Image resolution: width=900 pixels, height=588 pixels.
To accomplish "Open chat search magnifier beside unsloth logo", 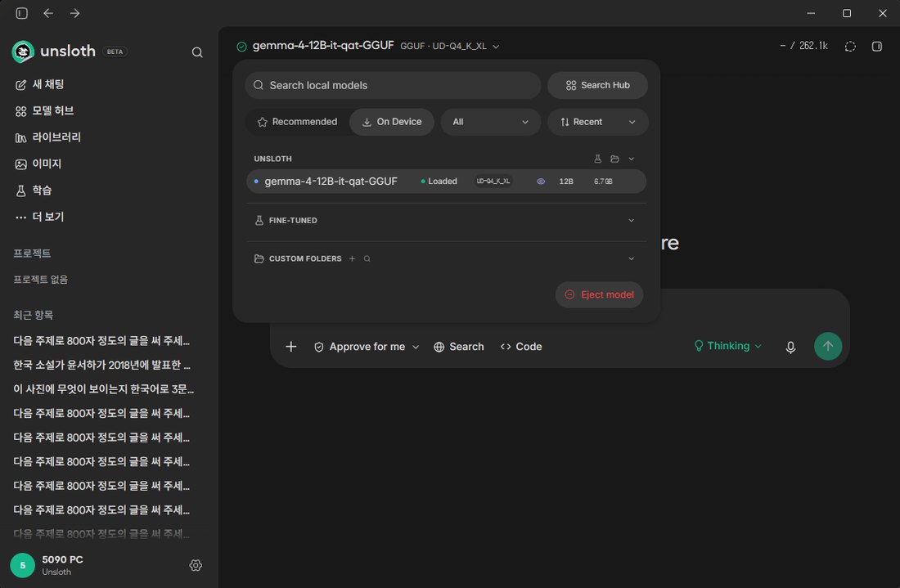I will (x=197, y=52).
